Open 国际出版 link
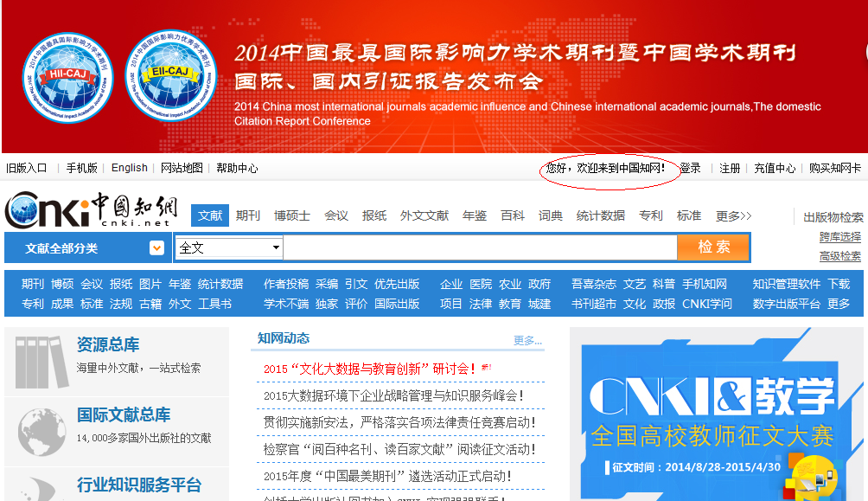The height and width of the screenshot is (501, 868). (x=397, y=304)
